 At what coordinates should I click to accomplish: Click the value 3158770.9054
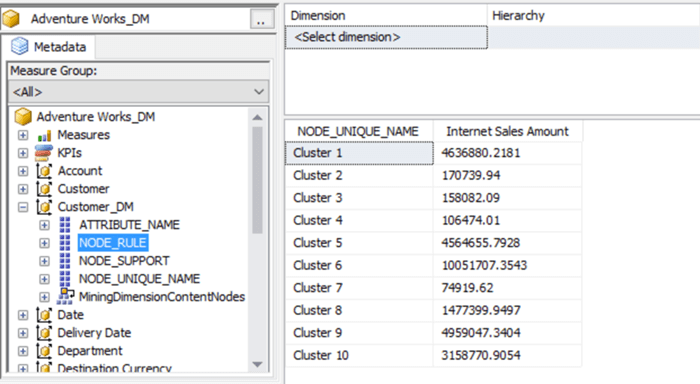click(481, 355)
